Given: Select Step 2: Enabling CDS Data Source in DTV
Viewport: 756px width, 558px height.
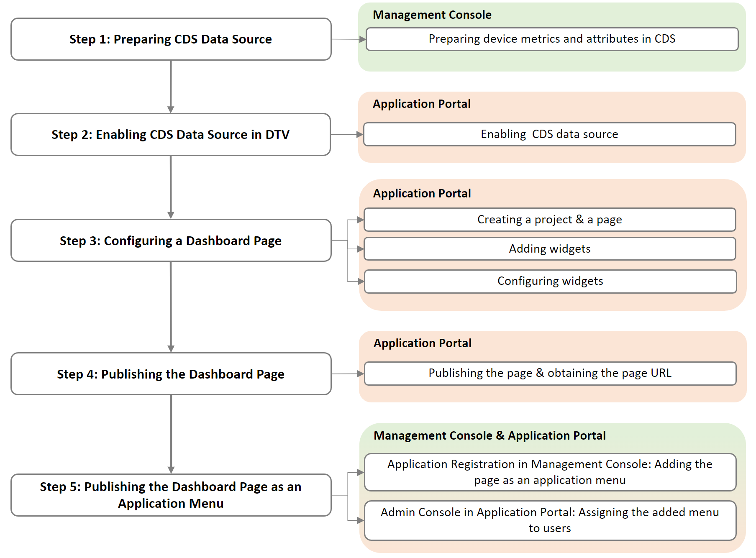Looking at the screenshot, I should click(x=171, y=135).
